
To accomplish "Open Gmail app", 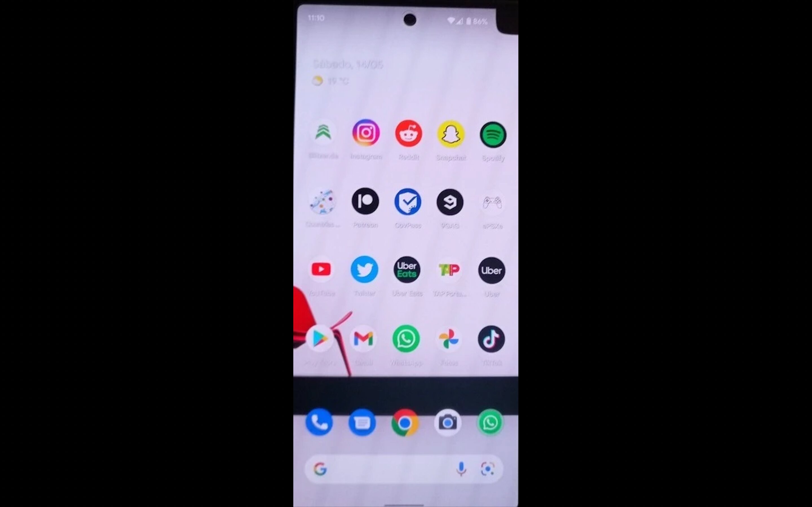I will [364, 339].
